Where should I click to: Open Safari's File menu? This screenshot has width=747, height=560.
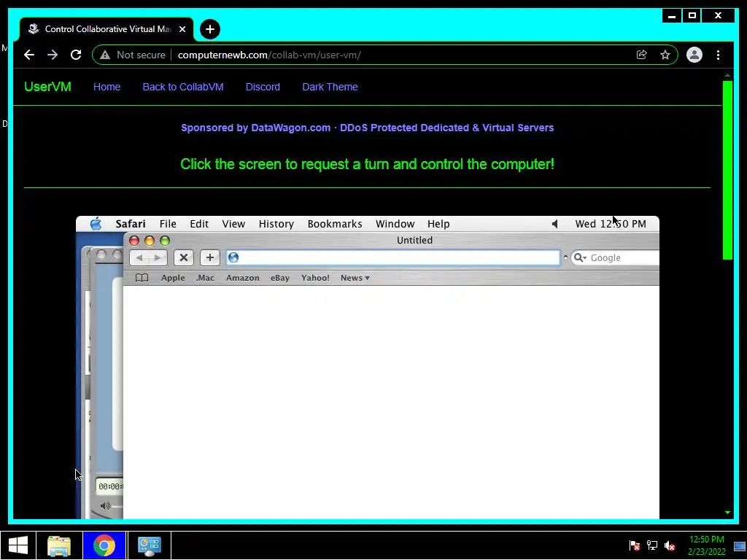tap(168, 224)
